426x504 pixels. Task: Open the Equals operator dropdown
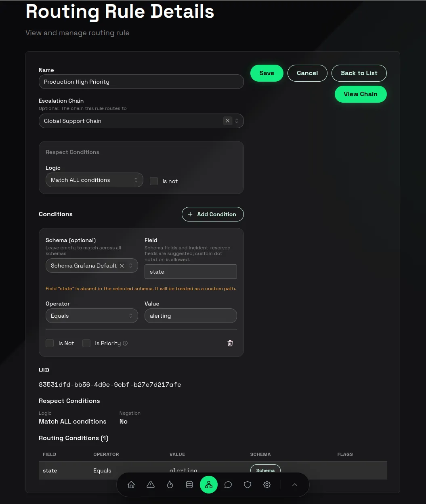92,316
